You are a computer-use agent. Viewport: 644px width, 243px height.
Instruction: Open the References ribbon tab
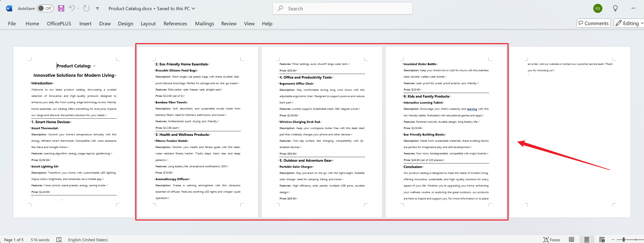pos(175,24)
